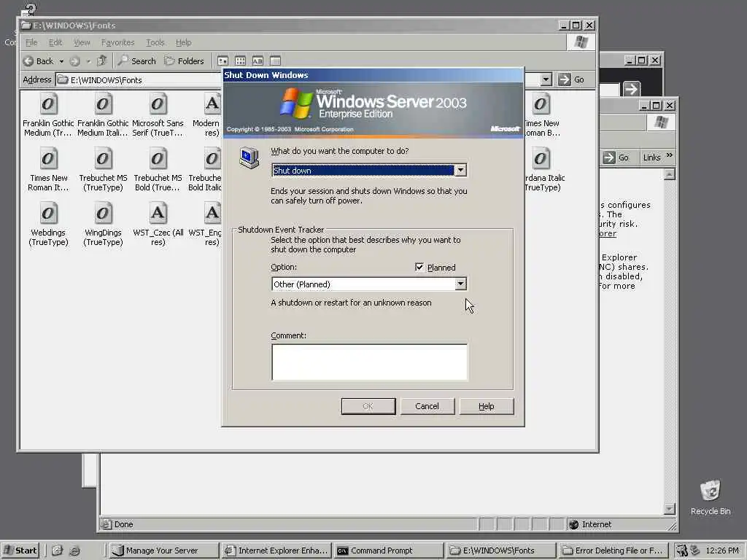This screenshot has height=560, width=747.
Task: Uncheck the Planned checkbox
Action: [x=419, y=267]
